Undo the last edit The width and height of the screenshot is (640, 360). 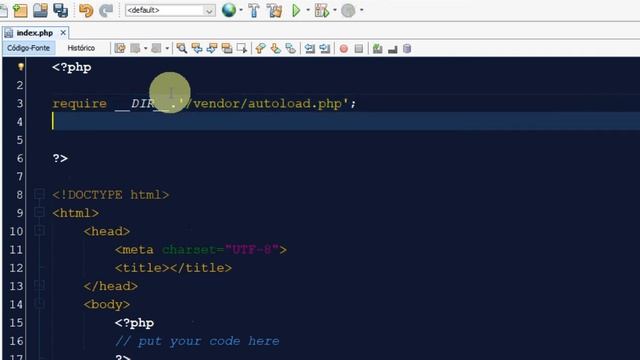pyautogui.click(x=86, y=10)
